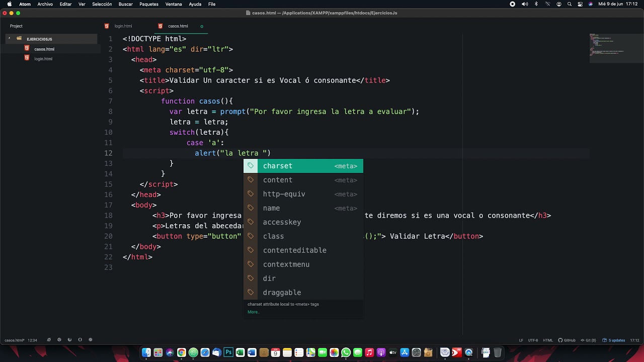The height and width of the screenshot is (362, 644).
Task: Pick class from suggestions
Action: click(303, 236)
